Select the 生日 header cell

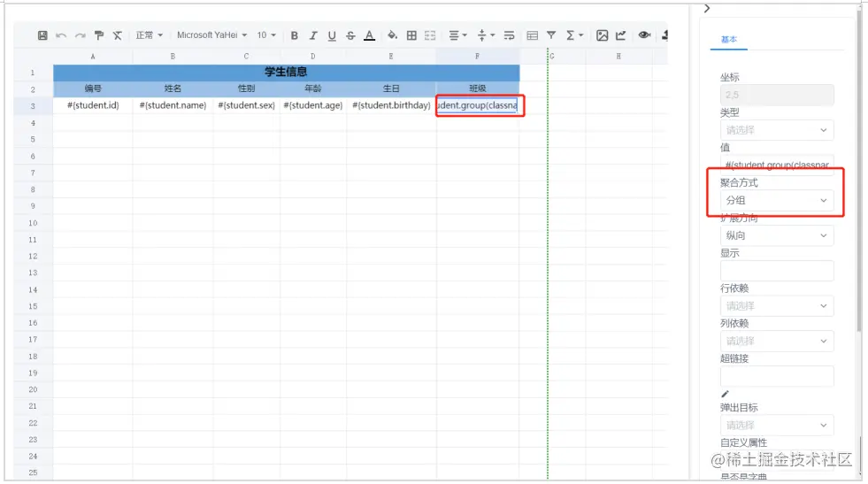pyautogui.click(x=391, y=88)
